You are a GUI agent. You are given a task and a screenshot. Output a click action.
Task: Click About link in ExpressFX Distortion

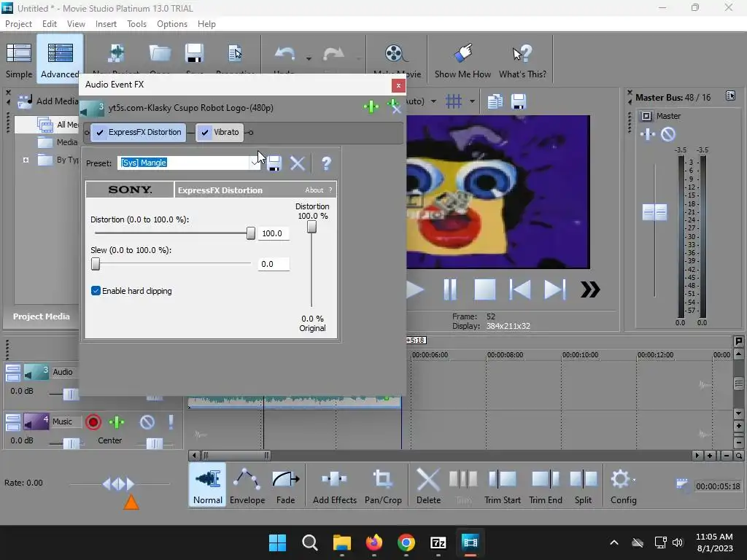tap(314, 190)
